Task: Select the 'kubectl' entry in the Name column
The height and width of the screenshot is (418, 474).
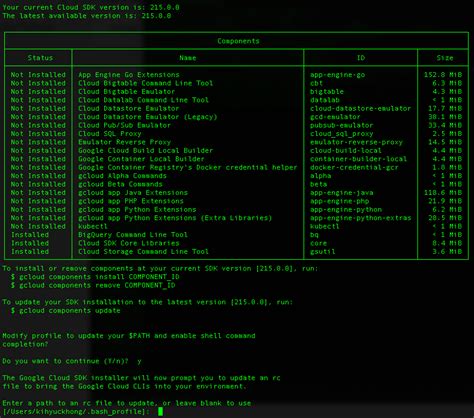Action: pos(93,226)
